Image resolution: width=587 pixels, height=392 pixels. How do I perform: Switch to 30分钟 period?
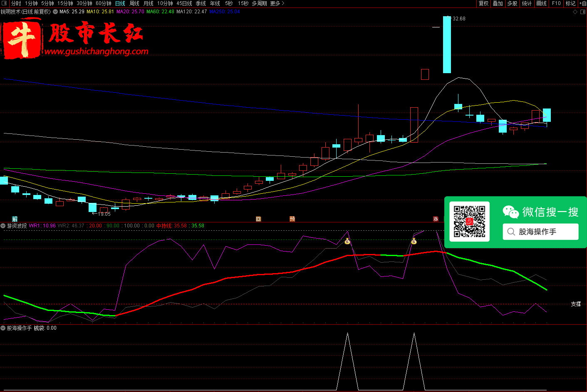[x=84, y=3]
